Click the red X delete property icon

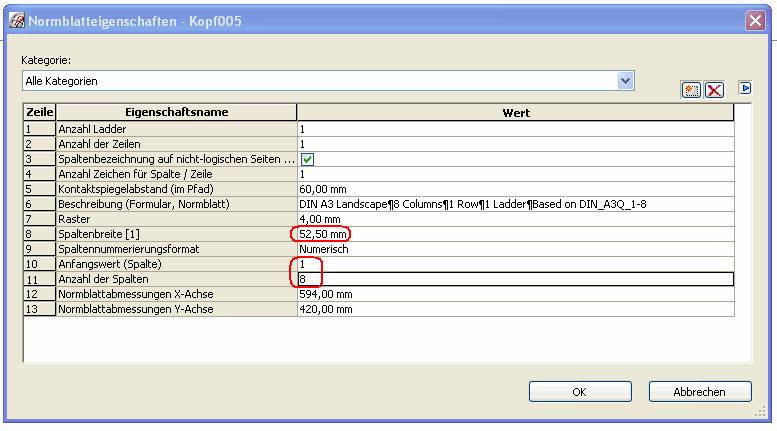click(x=714, y=90)
